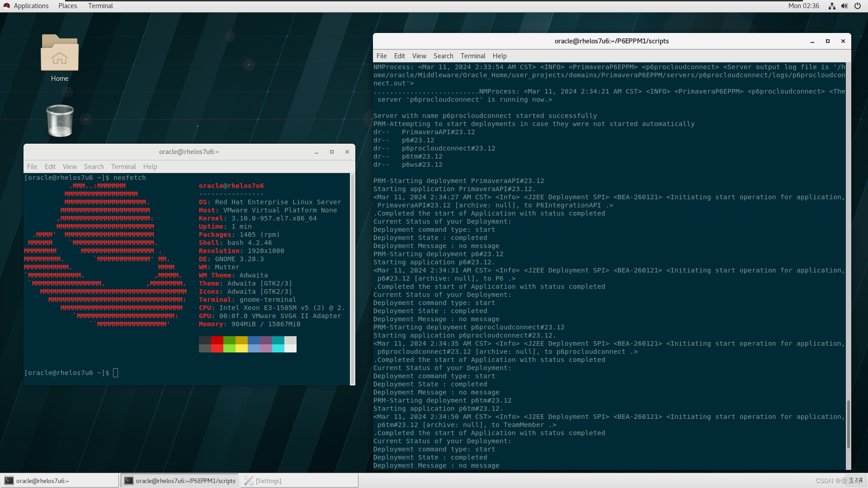Screen dimensions: 868x488
Task: Click the wrench Settings icon in the taskbar
Action: 248,480
